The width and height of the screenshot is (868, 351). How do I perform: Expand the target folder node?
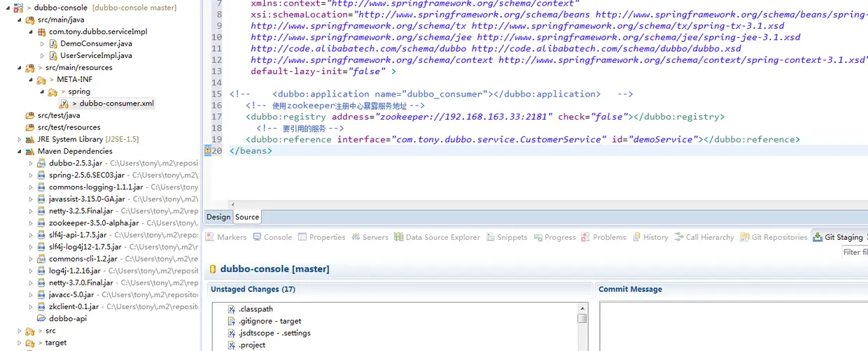(x=20, y=343)
